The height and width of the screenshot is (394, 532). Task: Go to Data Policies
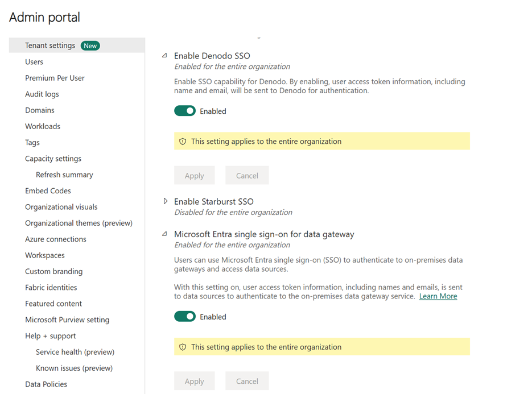coord(46,384)
